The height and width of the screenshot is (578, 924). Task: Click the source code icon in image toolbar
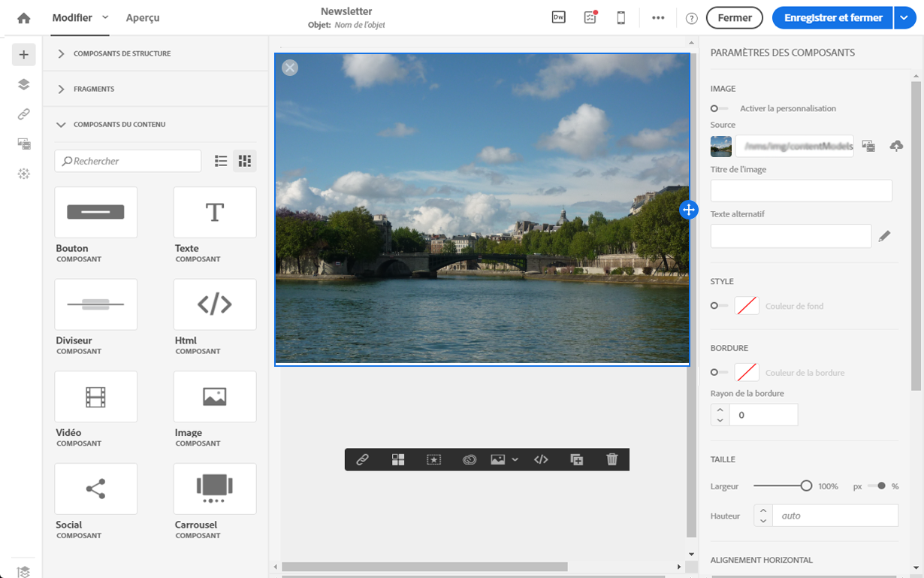coord(541,459)
